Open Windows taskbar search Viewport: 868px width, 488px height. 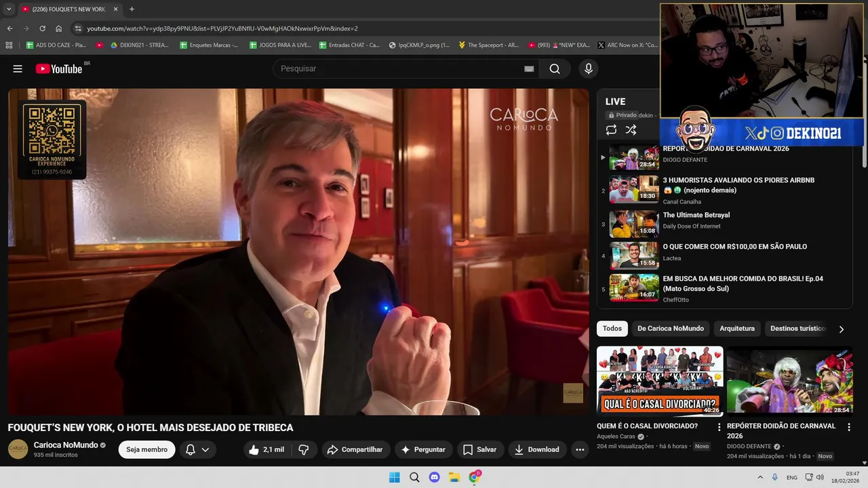pyautogui.click(x=414, y=477)
